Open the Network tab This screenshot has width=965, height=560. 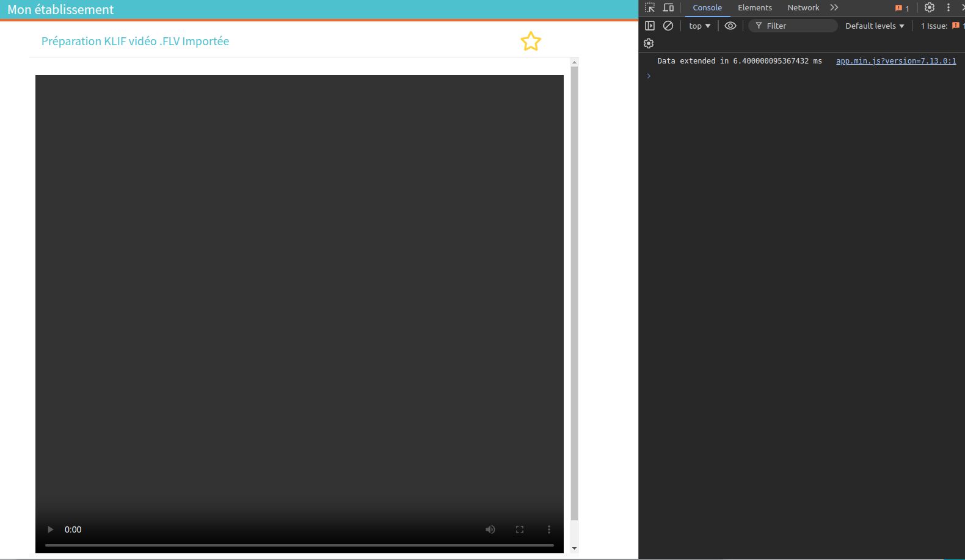[803, 8]
